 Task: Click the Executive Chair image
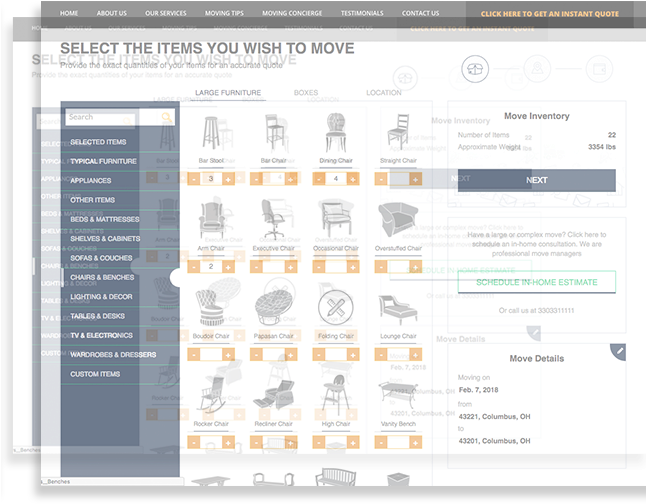point(272,220)
